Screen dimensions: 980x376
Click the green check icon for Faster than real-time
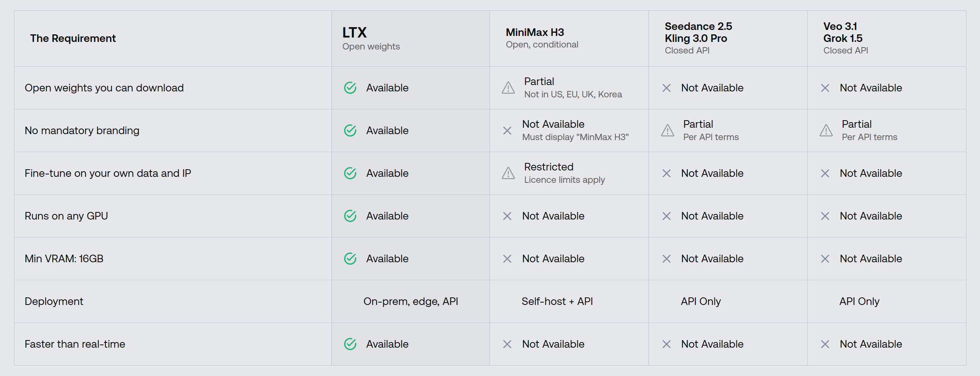(x=350, y=344)
